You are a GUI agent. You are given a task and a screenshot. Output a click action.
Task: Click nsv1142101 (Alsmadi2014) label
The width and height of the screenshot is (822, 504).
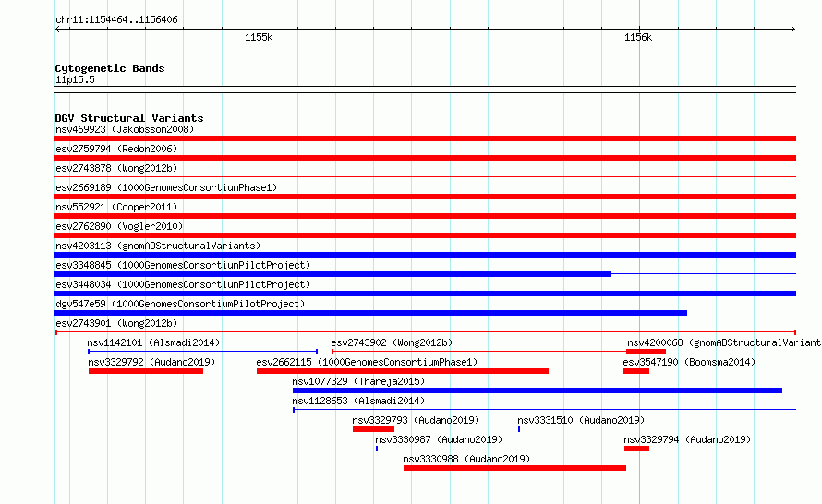point(153,342)
